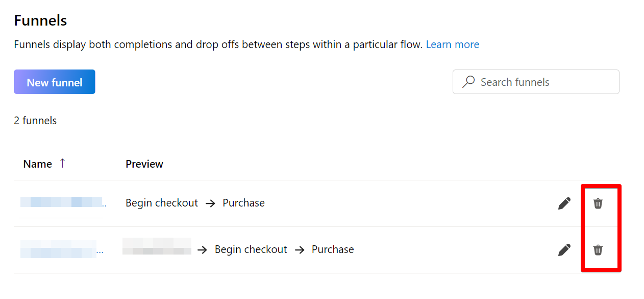
Task: Click the magnifying glass in the search box
Action: [468, 82]
